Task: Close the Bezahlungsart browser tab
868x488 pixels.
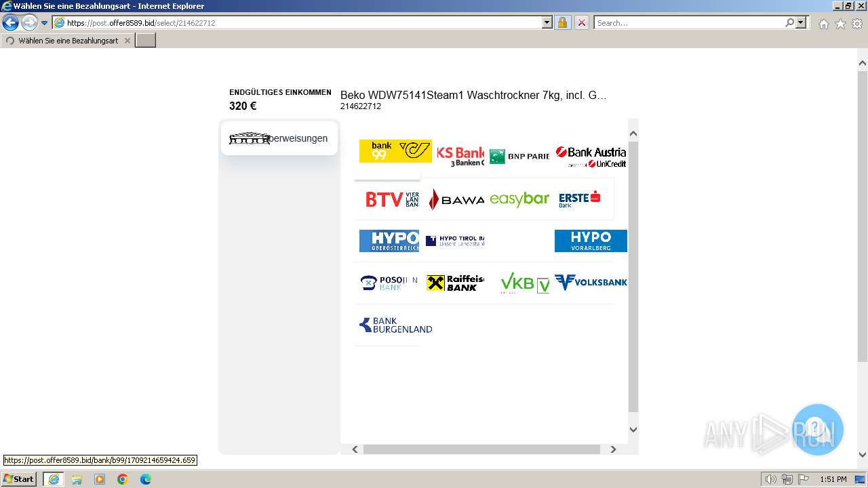Action: point(127,41)
